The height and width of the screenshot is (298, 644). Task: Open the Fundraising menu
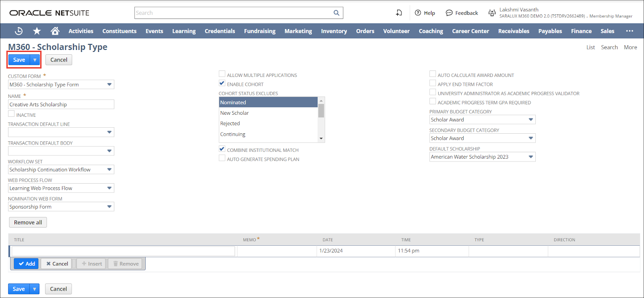click(x=260, y=31)
